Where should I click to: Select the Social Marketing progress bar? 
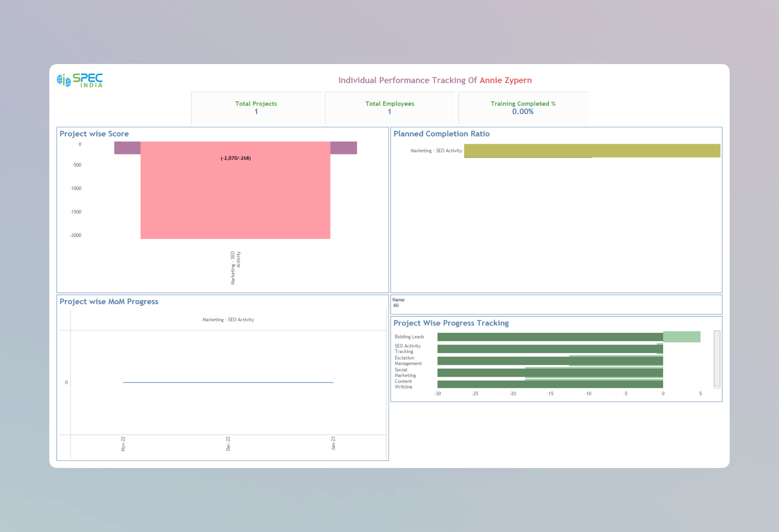(x=550, y=373)
